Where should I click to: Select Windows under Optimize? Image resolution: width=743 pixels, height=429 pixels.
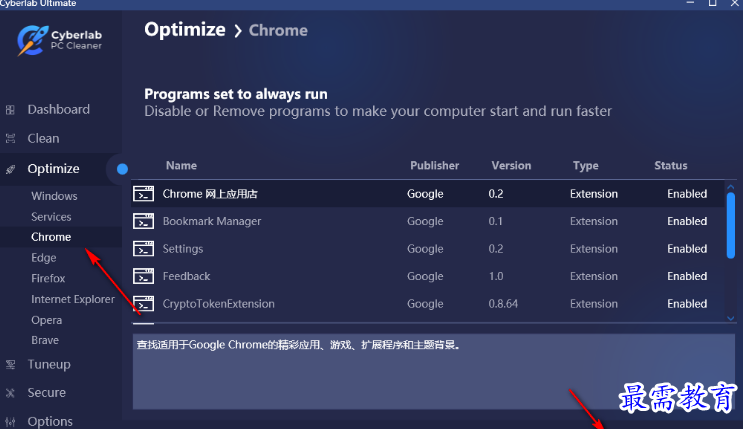(54, 196)
